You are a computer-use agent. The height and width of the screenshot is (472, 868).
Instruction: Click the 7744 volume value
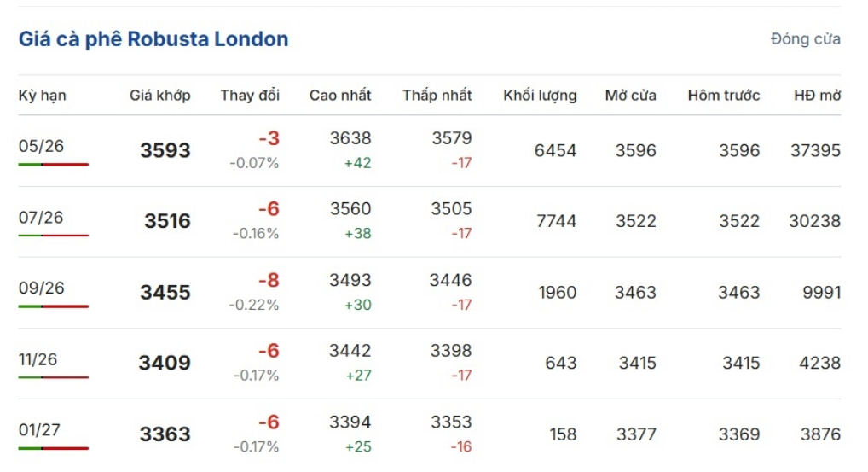tap(556, 222)
